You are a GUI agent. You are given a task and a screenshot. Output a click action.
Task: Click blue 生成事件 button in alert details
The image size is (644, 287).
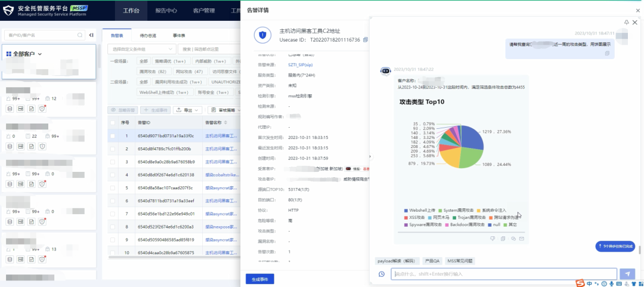tap(260, 279)
